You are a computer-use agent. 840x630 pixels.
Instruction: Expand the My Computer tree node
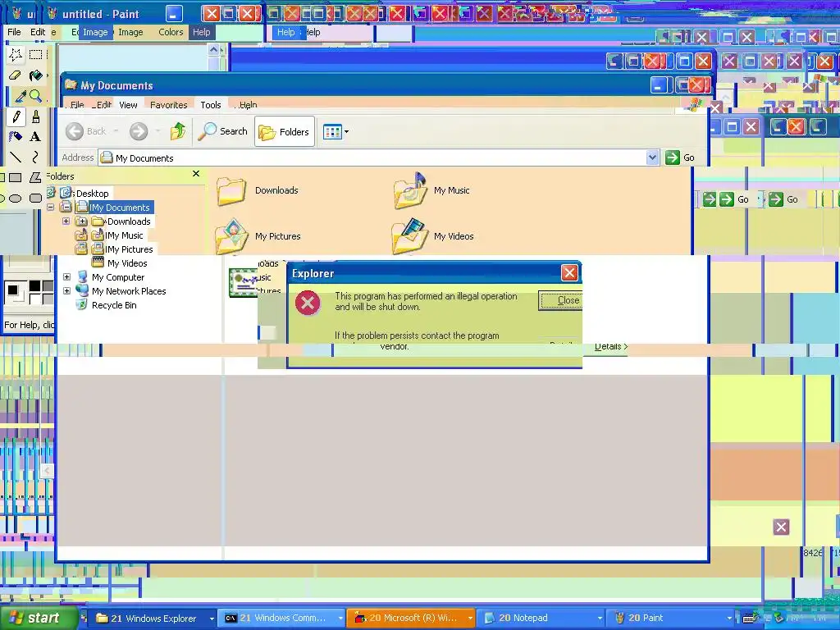point(66,277)
